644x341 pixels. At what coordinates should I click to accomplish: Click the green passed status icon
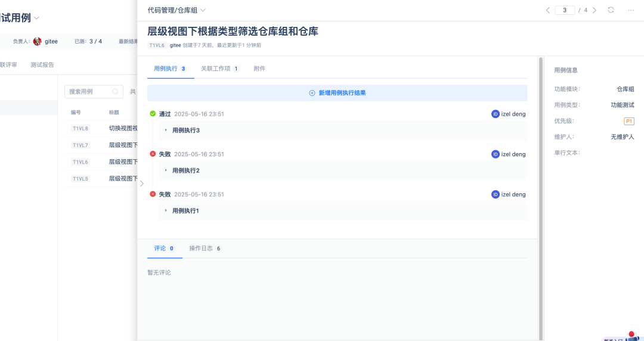click(153, 114)
